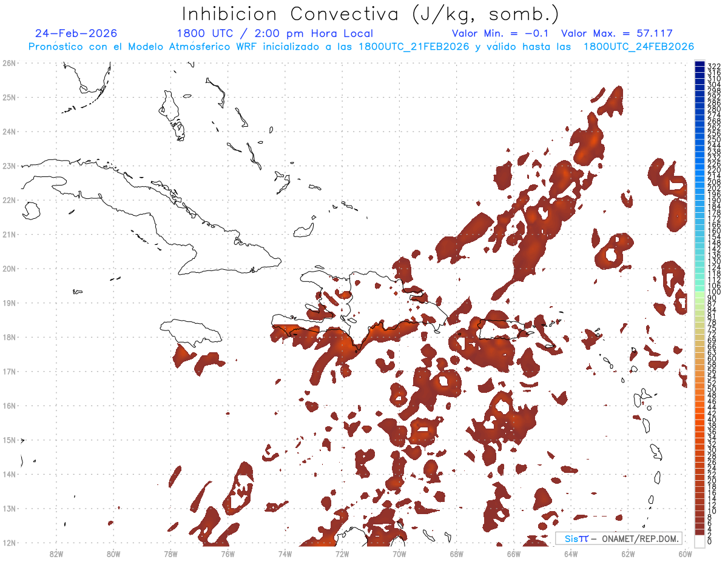Click the latitude label '15N'

[x=9, y=440]
